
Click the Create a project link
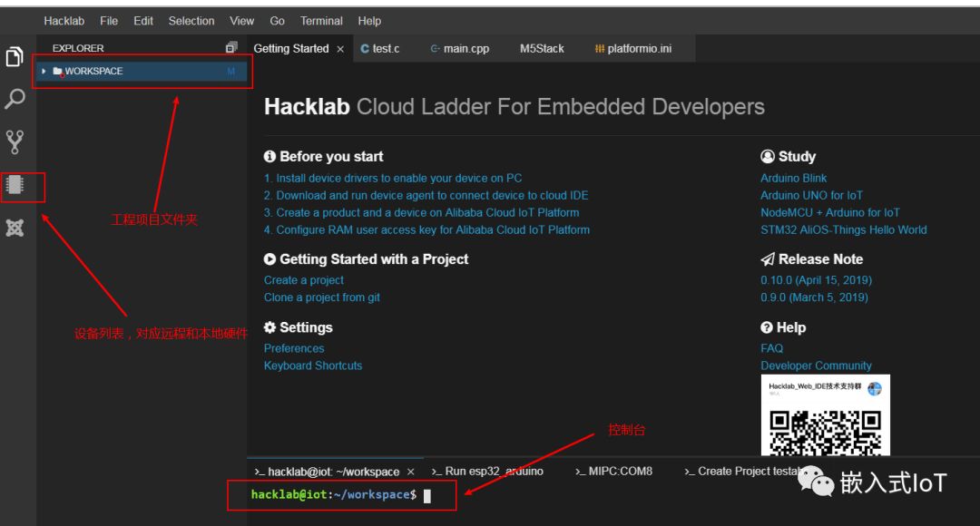pos(304,280)
